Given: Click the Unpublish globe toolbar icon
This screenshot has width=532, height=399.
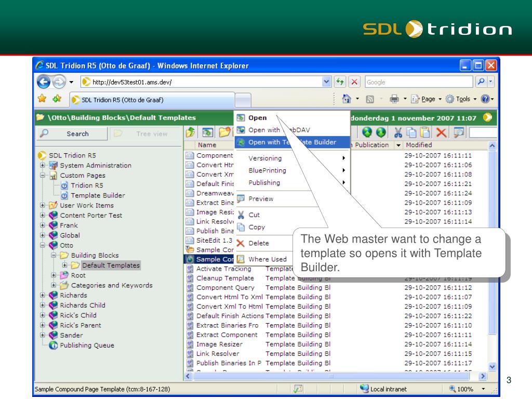Looking at the screenshot, I should [x=381, y=132].
